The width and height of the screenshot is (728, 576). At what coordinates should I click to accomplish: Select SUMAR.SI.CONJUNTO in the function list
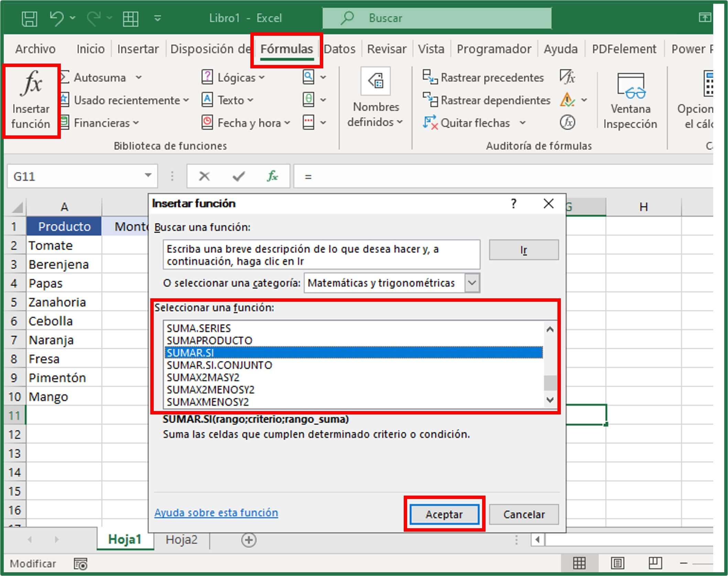point(219,365)
